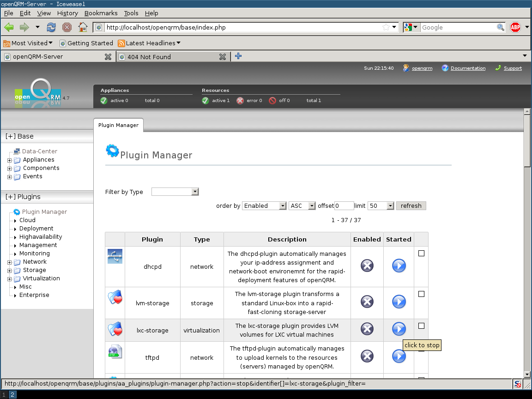Open the back history dropdown arrow
Image resolution: width=532 pixels, height=399 pixels.
pos(38,27)
